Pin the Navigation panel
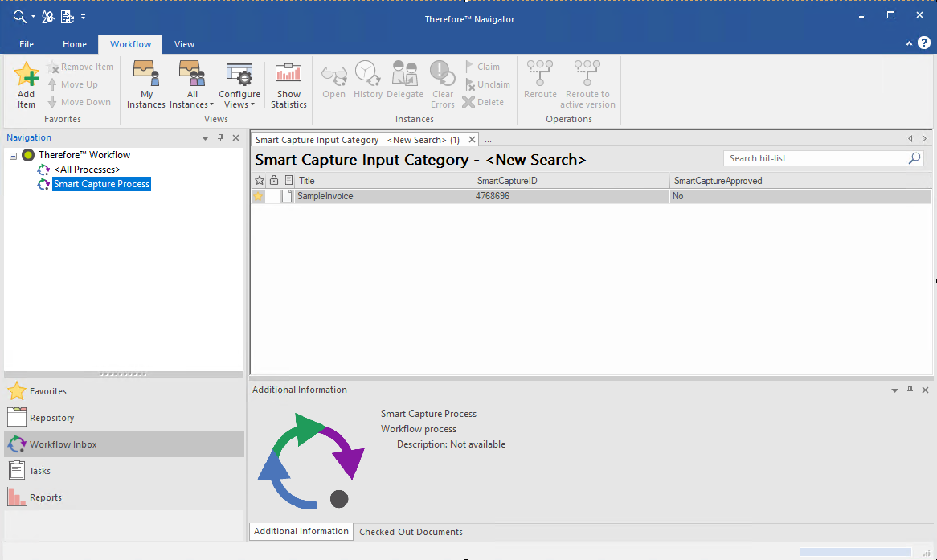 click(x=221, y=138)
